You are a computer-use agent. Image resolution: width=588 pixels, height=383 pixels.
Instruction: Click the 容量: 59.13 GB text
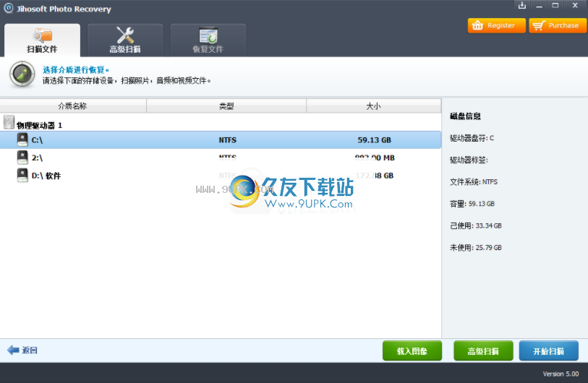tap(472, 204)
